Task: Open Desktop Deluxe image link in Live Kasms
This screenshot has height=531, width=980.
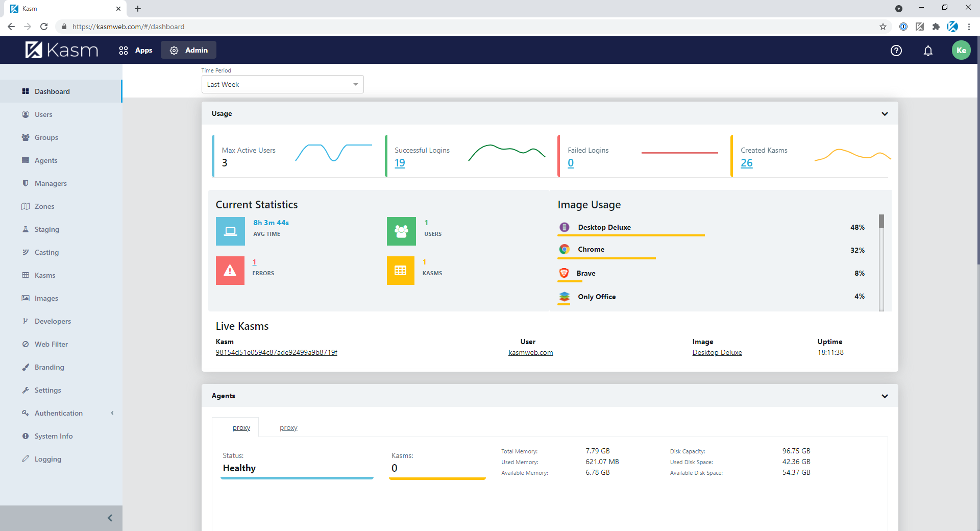Action: click(717, 352)
